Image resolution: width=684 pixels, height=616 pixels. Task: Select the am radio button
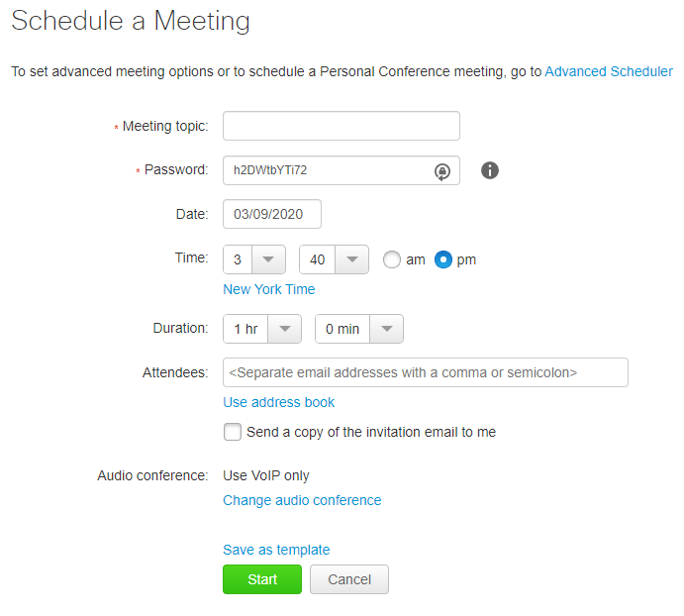click(392, 259)
